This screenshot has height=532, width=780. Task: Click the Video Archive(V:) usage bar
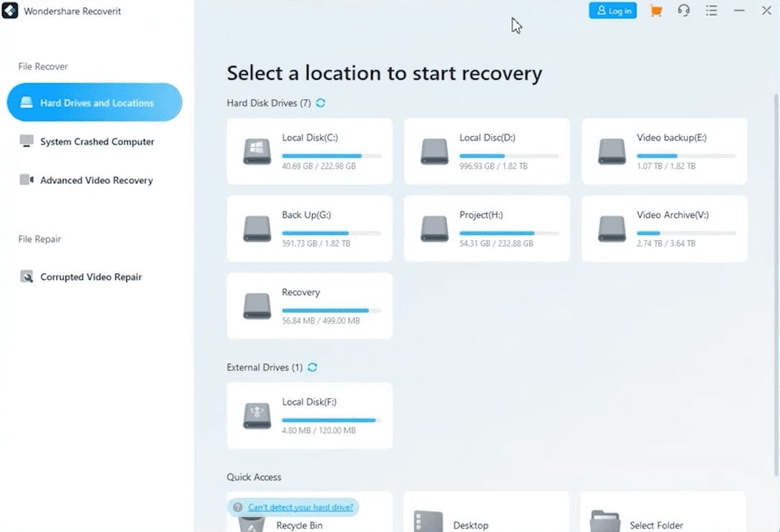tap(686, 233)
